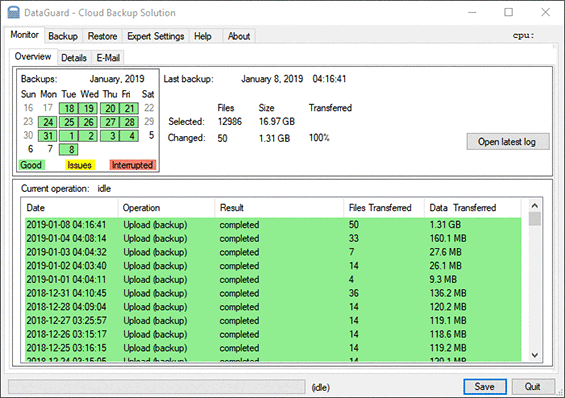
Task: Click the red Interrupted legend swatch
Action: pyautogui.click(x=133, y=165)
